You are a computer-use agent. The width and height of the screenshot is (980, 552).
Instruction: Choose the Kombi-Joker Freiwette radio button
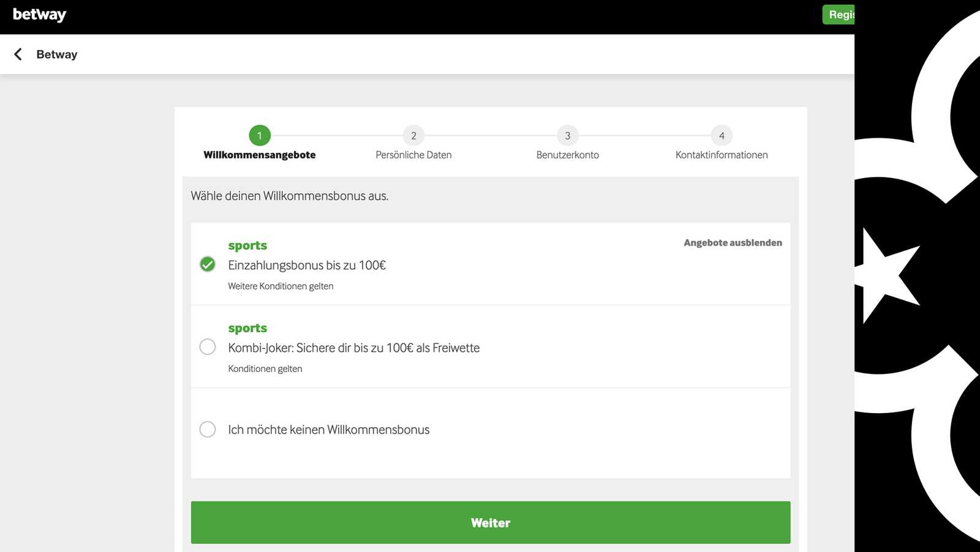pos(208,347)
